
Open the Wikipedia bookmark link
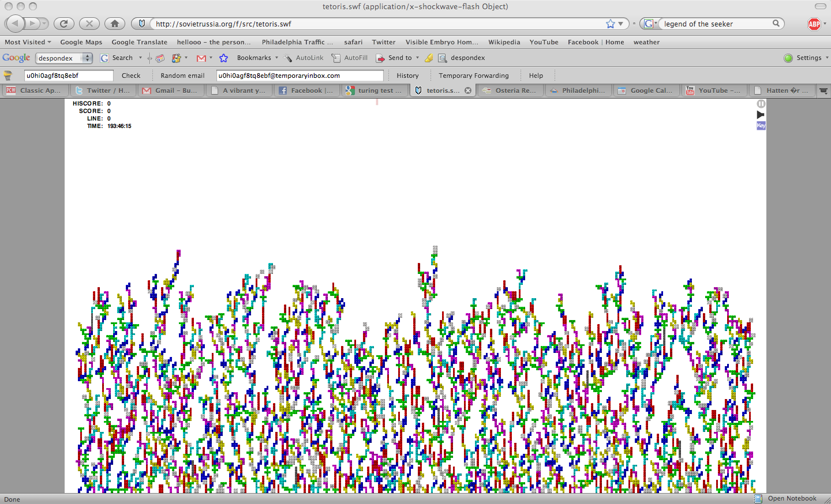504,42
